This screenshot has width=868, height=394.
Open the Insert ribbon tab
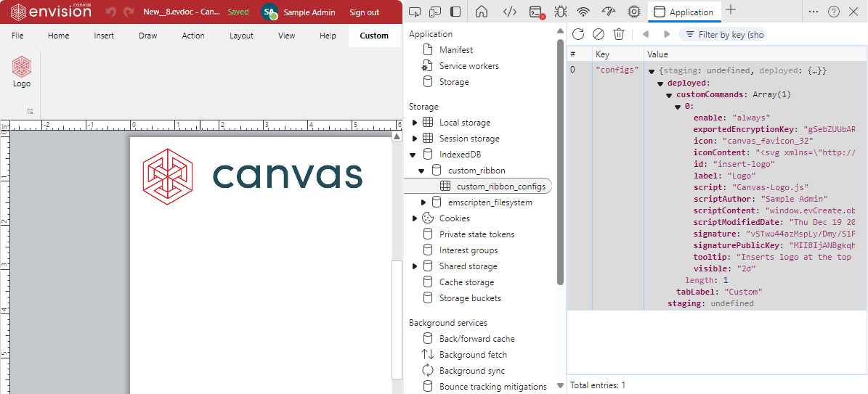coord(104,36)
